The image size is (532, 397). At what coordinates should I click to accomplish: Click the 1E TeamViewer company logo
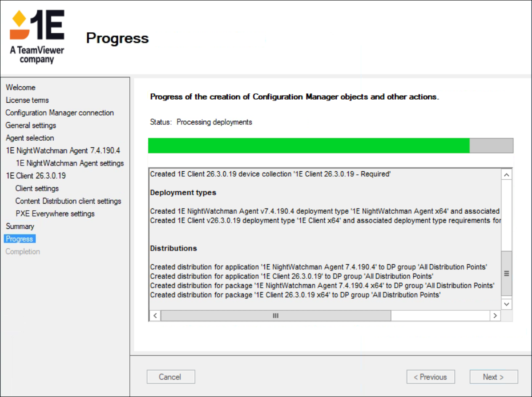pyautogui.click(x=37, y=37)
